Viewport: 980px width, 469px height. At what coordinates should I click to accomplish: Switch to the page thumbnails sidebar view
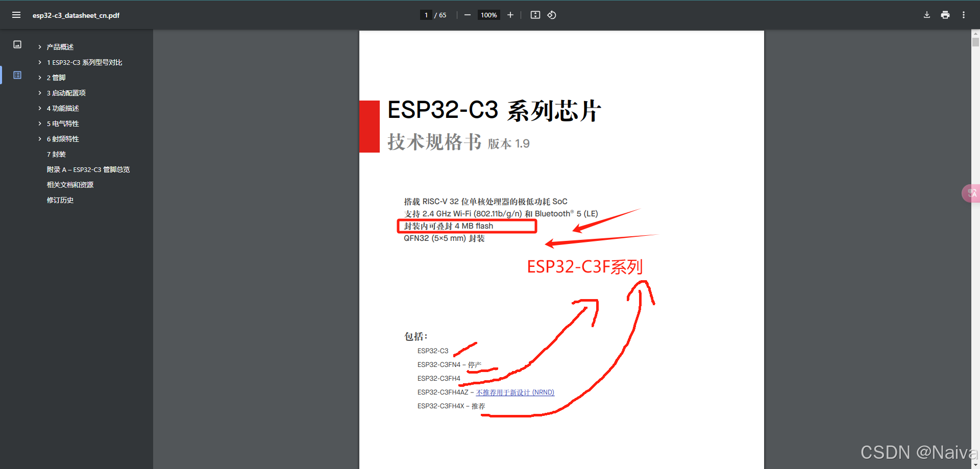(17, 44)
